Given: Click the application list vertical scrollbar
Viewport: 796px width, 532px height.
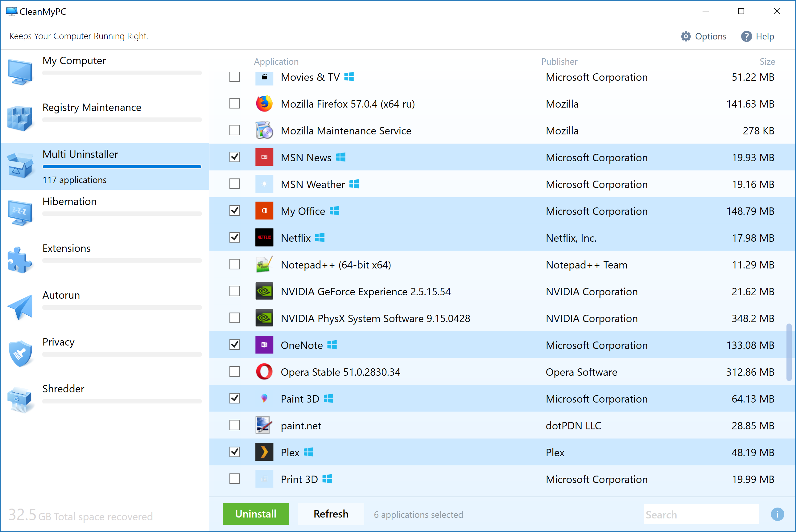Looking at the screenshot, I should pos(789,352).
